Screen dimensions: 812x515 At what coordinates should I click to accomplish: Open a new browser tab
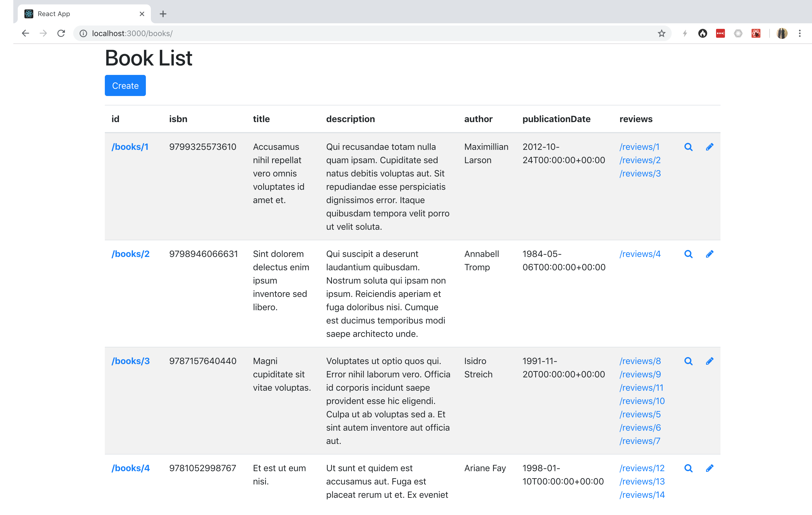(163, 14)
